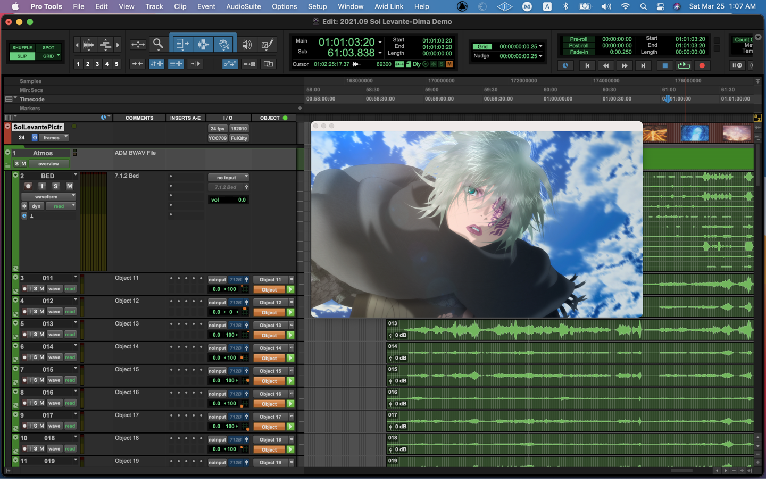This screenshot has width=766, height=479.
Task: Click the macOS Wi-Fi status icon
Action: (x=625, y=6)
